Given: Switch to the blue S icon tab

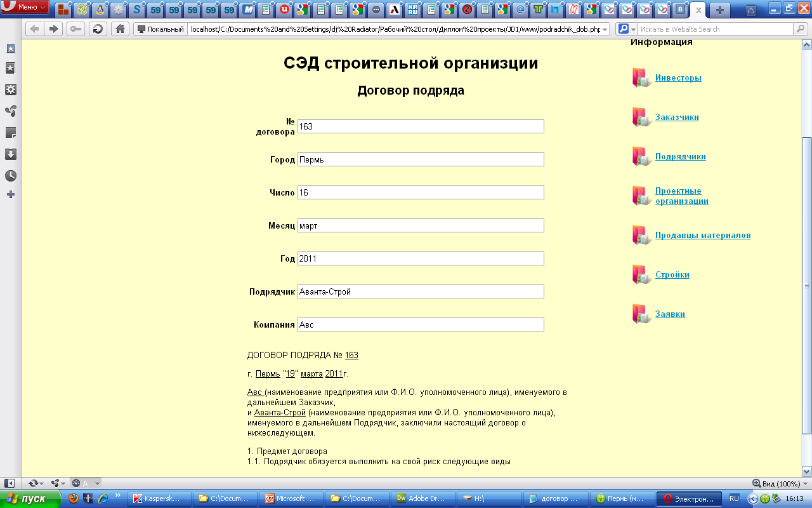Looking at the screenshot, I should pos(137,10).
